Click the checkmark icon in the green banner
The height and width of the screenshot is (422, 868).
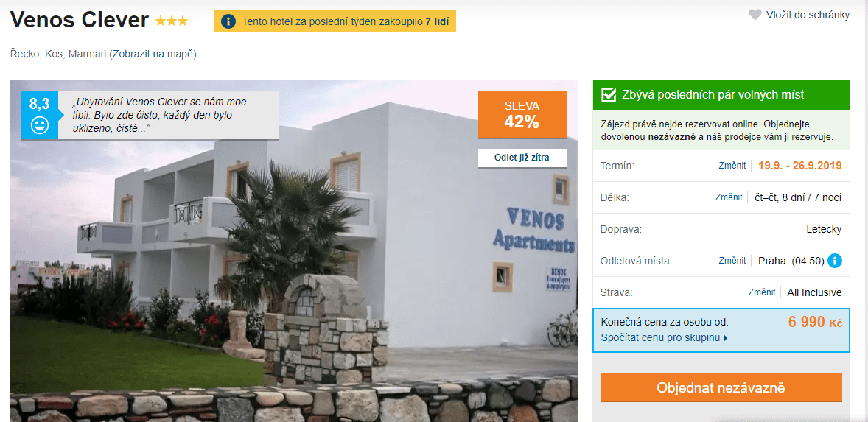609,94
